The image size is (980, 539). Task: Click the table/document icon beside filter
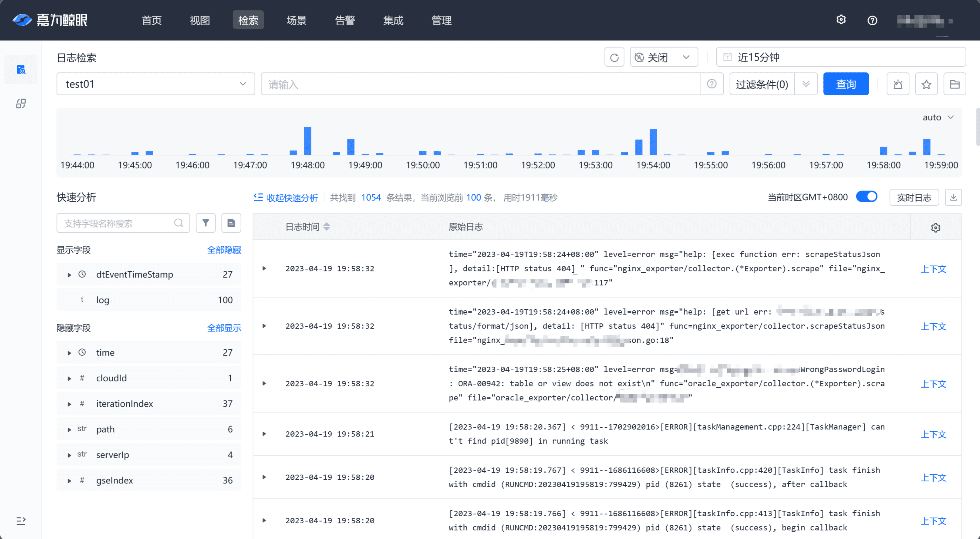(x=231, y=222)
